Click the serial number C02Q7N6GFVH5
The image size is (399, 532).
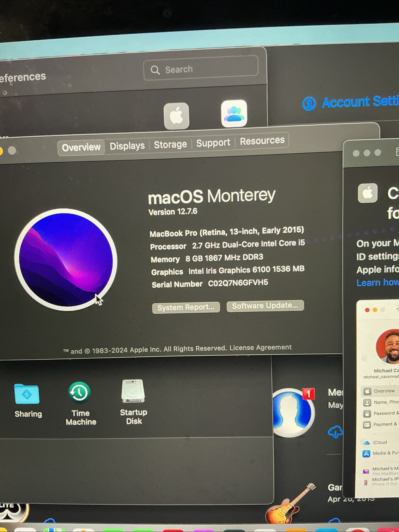238,283
